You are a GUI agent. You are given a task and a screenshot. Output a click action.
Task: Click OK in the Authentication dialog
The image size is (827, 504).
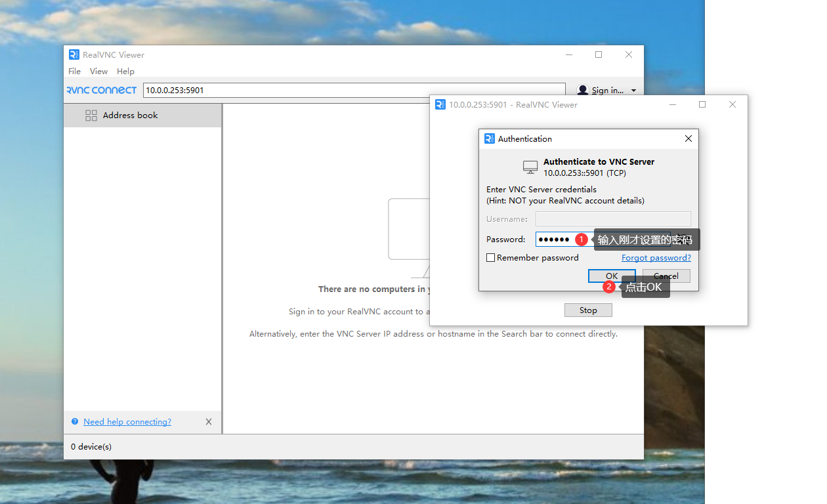(612, 276)
